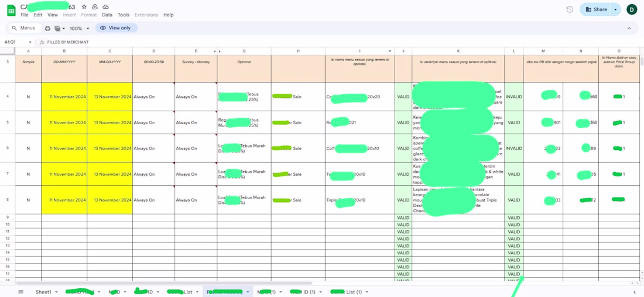Screen dimensions: 644x297
Task: Click '11 November 2024' in row 4
Action: (x=64, y=97)
